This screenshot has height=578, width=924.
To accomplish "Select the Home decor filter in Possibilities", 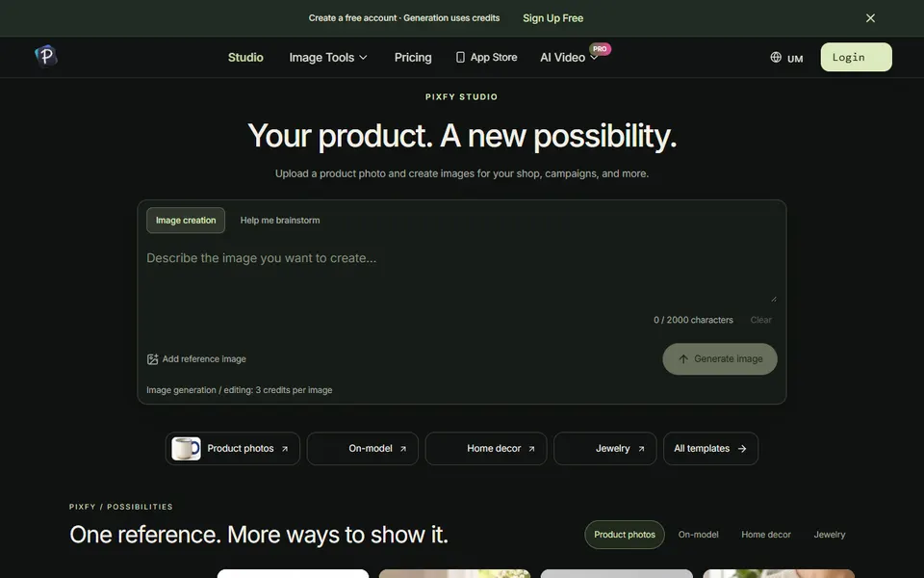I will tap(766, 535).
